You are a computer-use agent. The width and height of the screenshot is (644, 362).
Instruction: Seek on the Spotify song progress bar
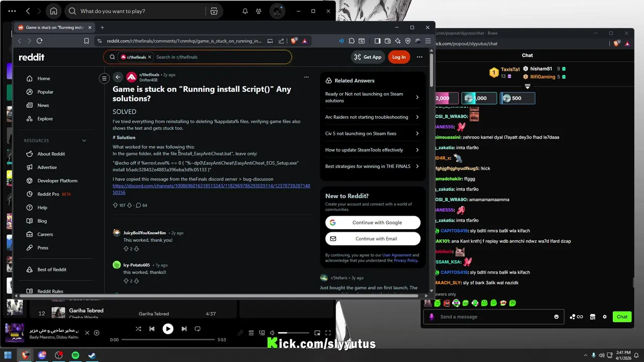pyautogui.click(x=168, y=340)
